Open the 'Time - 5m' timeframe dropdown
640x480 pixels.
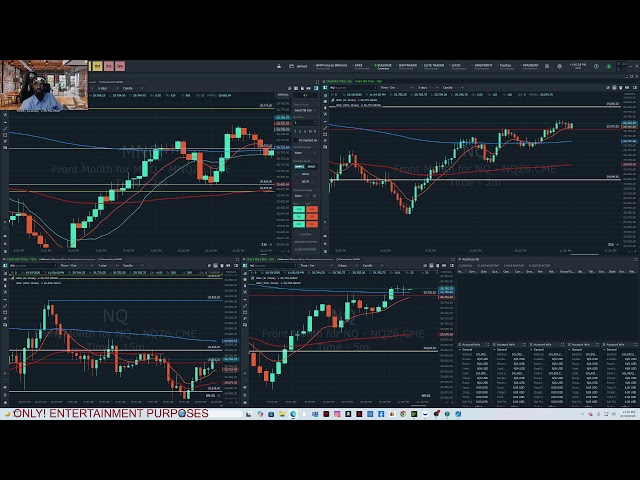click(316, 266)
